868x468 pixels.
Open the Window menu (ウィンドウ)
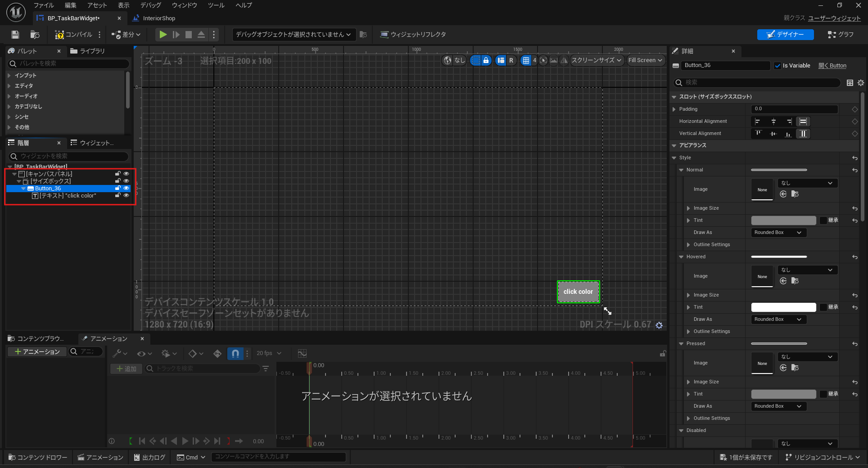[184, 5]
